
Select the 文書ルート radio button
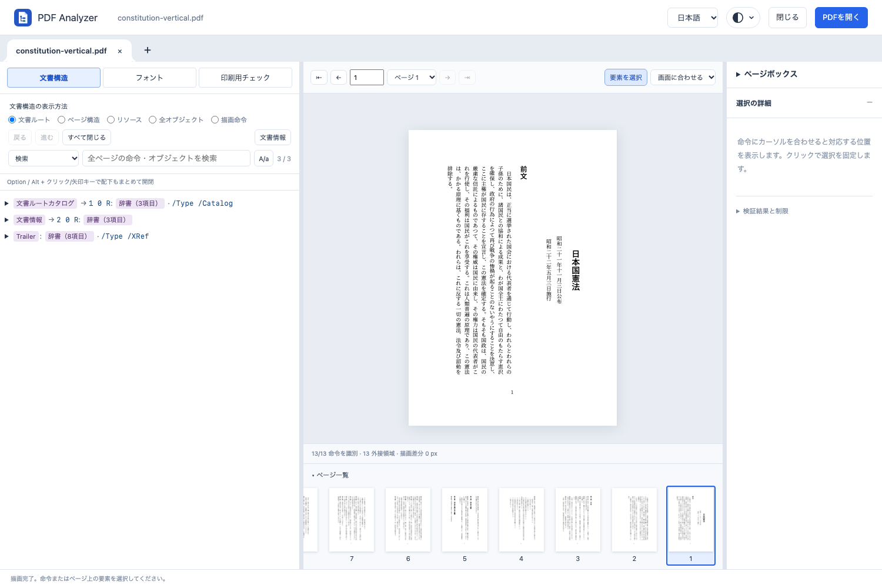(x=12, y=120)
